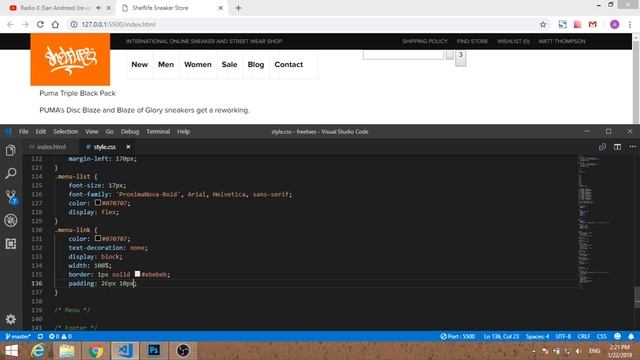Open the File menu in VS Code
The width and height of the screenshot is (640, 360).
click(x=24, y=131)
